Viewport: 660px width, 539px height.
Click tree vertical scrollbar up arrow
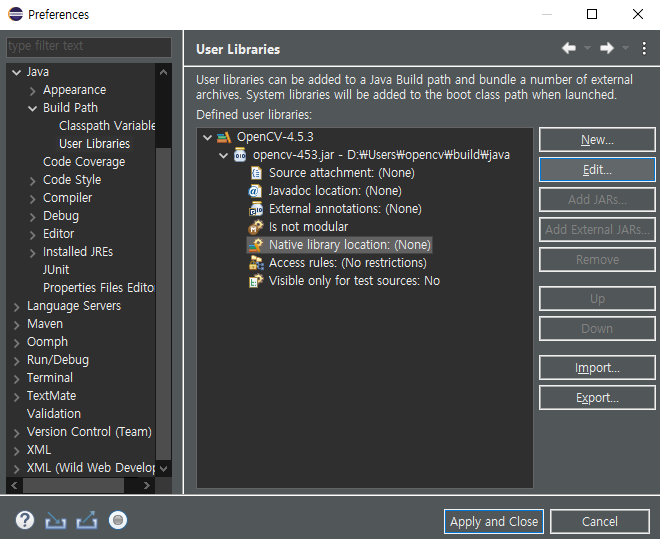click(164, 72)
